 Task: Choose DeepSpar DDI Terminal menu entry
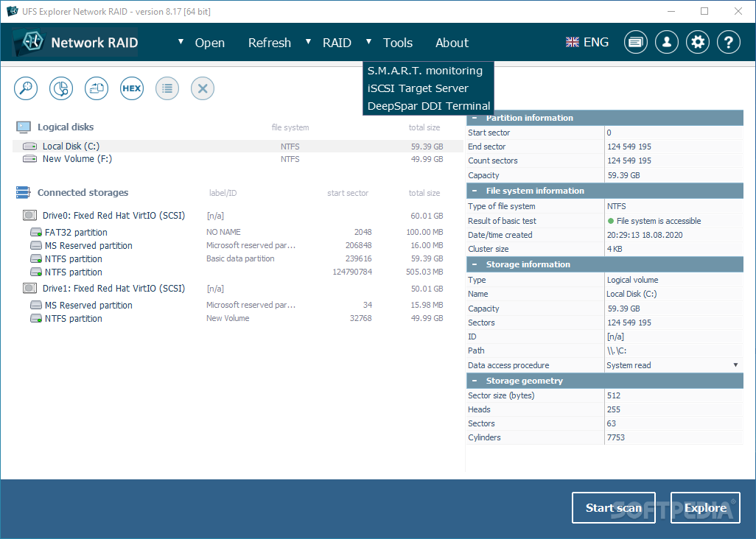(x=428, y=107)
